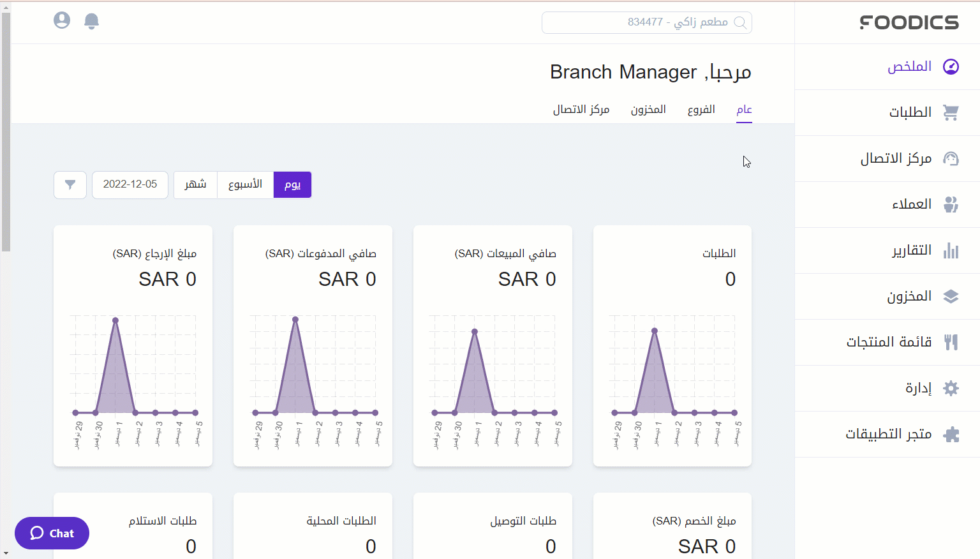
Task: Click the الملخص dashboard gauge icon
Action: 951,66
